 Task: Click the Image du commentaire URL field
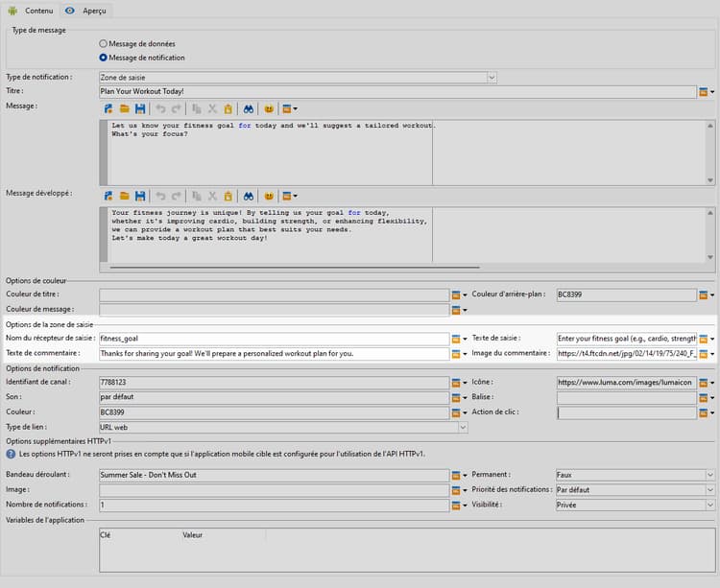pos(626,354)
